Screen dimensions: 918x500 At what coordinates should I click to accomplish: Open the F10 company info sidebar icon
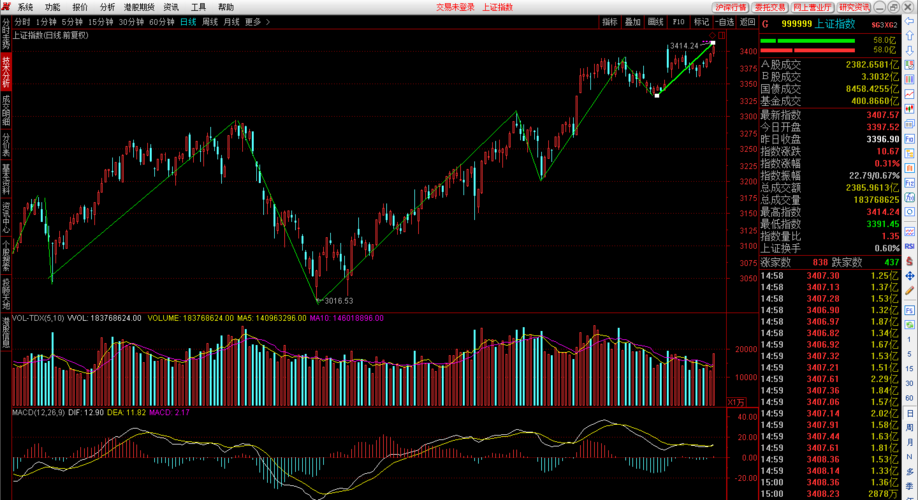pyautogui.click(x=909, y=139)
